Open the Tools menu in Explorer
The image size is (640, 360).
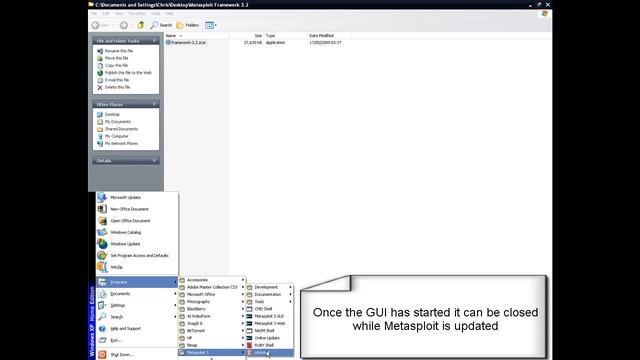156,13
